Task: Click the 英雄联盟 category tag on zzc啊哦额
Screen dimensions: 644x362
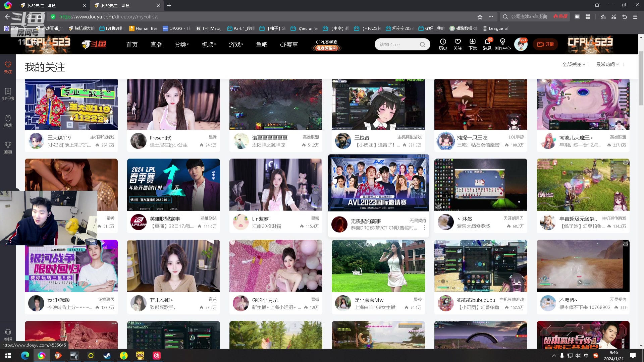Action: (106, 299)
